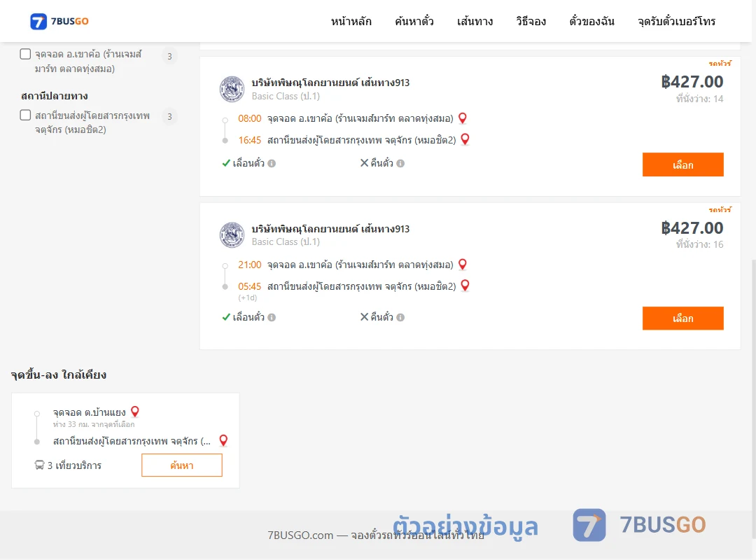Click price ฿427.00 with 16 seats
This screenshot has width=756, height=560.
coord(692,227)
